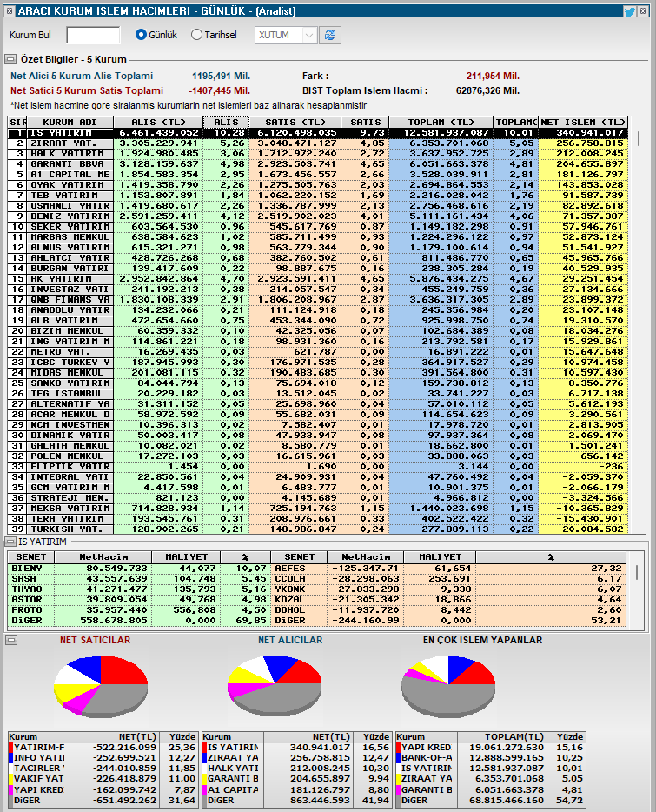
Task: Sort by NET ISLEM (TL) column header
Action: (583, 123)
